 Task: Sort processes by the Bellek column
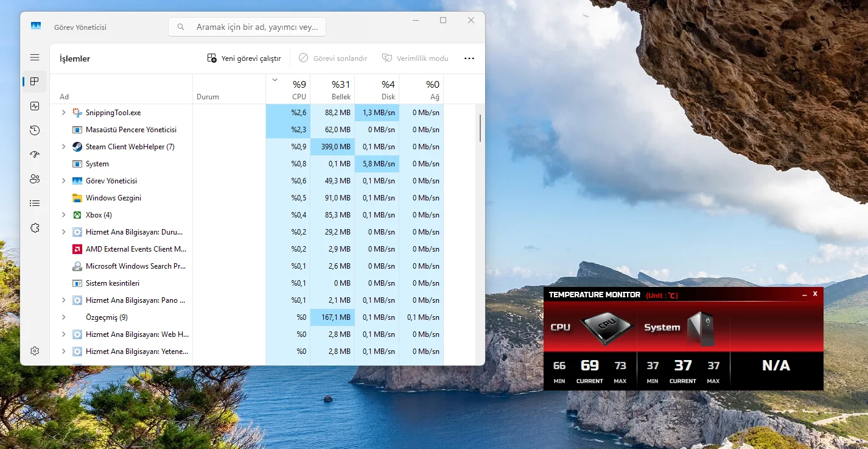pos(332,90)
